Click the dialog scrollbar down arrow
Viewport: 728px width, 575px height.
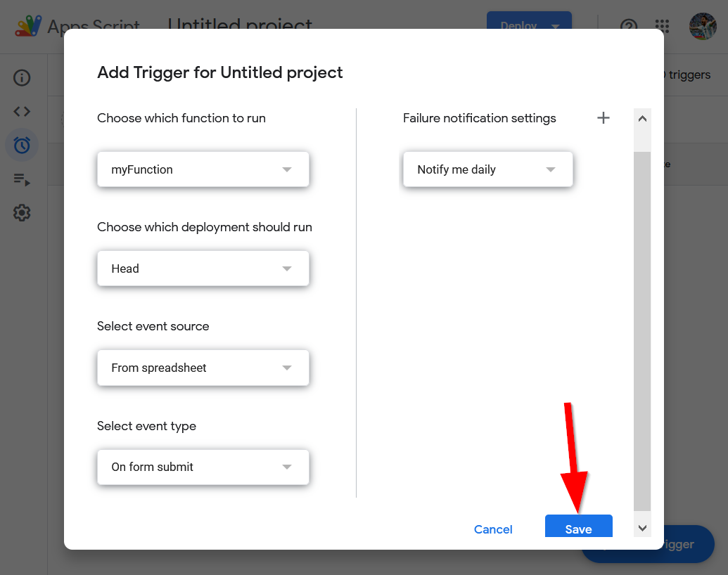click(642, 527)
